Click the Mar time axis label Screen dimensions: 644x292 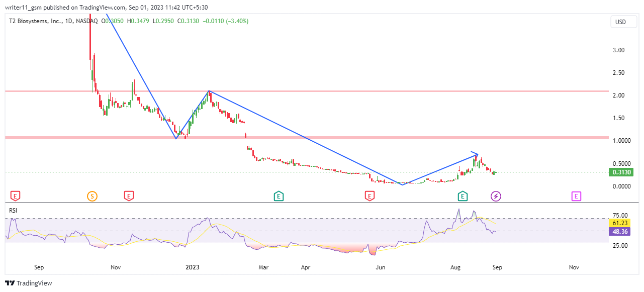pos(263,268)
